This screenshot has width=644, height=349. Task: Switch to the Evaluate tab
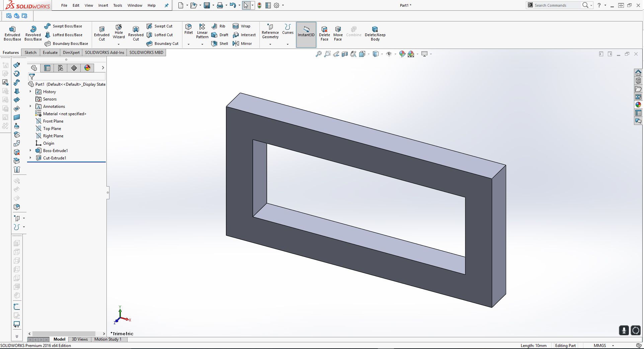click(x=50, y=53)
